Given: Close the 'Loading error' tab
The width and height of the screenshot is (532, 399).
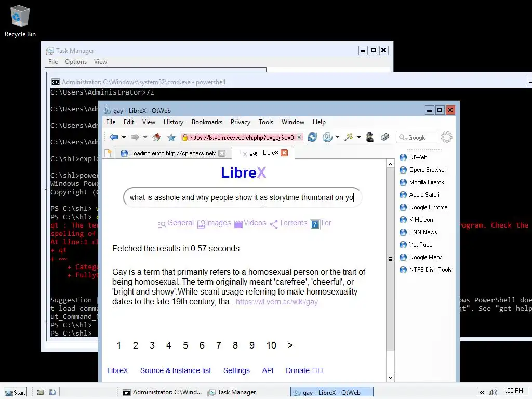Looking at the screenshot, I should coord(222,153).
